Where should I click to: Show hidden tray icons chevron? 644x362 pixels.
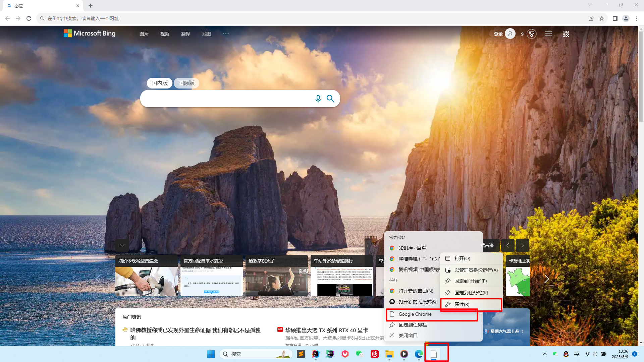pyautogui.click(x=544, y=354)
